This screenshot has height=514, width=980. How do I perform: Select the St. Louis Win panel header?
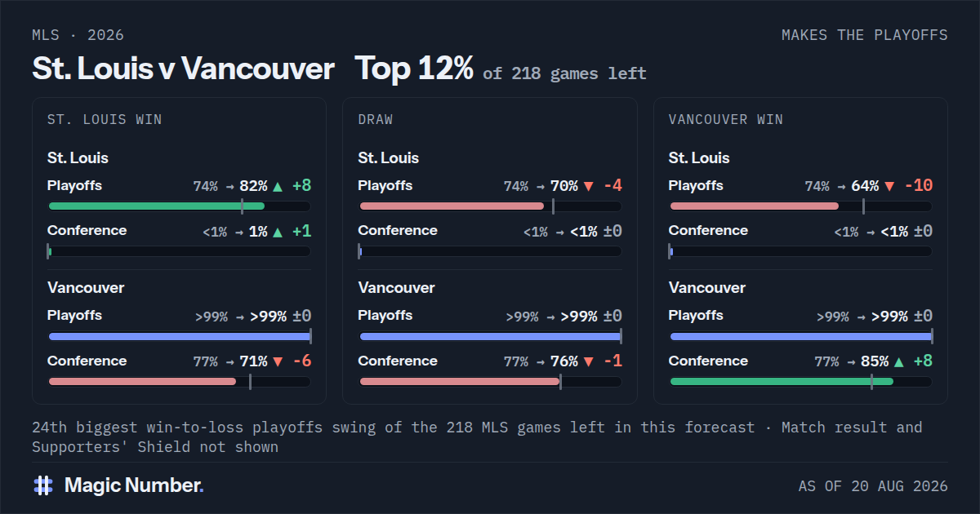click(x=105, y=120)
